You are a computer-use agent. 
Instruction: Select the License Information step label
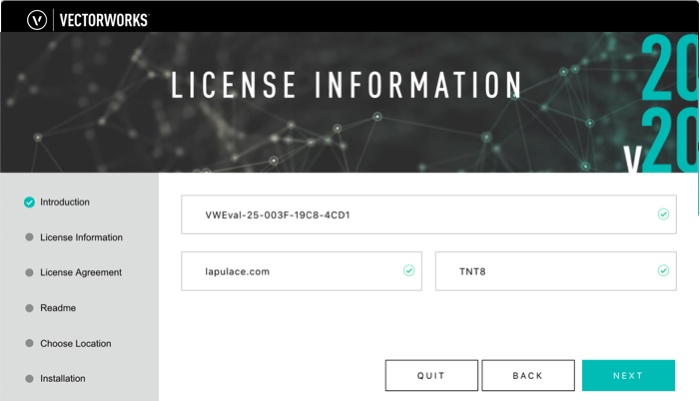81,237
